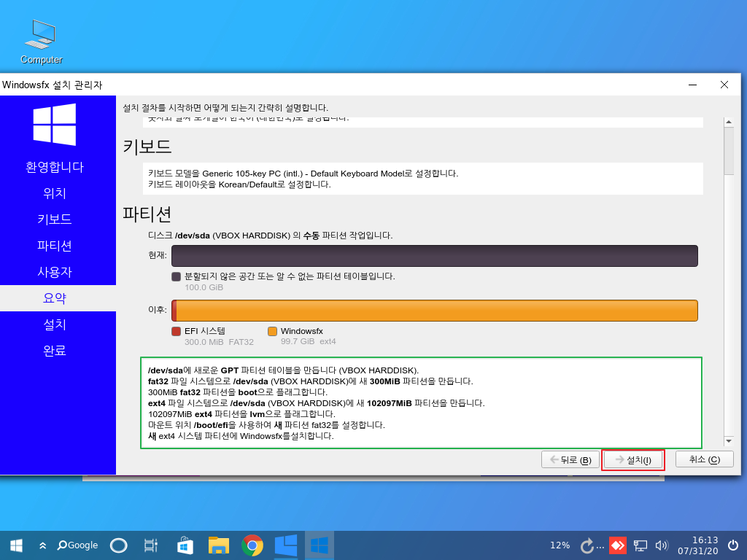Click the line installing Windowsfx on ext4
The image size is (747, 560).
click(x=241, y=436)
